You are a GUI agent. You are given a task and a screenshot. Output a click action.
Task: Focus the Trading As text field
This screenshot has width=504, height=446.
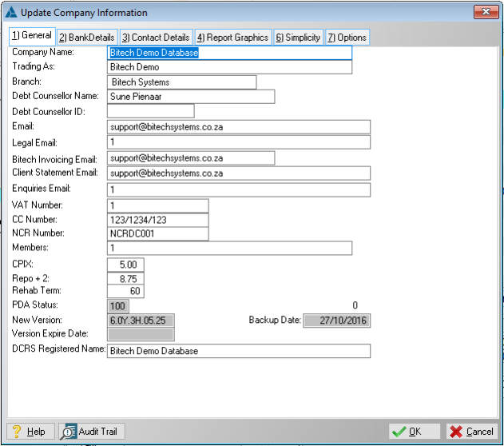pyautogui.click(x=229, y=67)
